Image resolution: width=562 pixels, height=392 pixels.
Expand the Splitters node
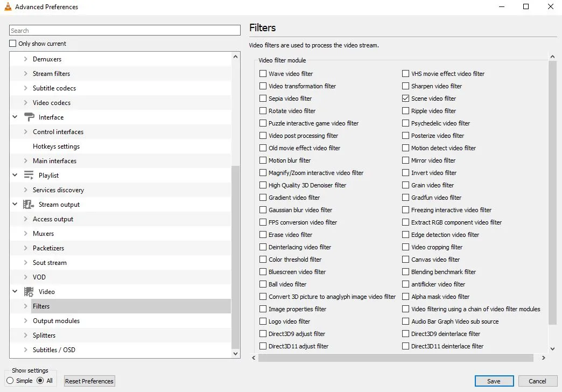coord(25,335)
